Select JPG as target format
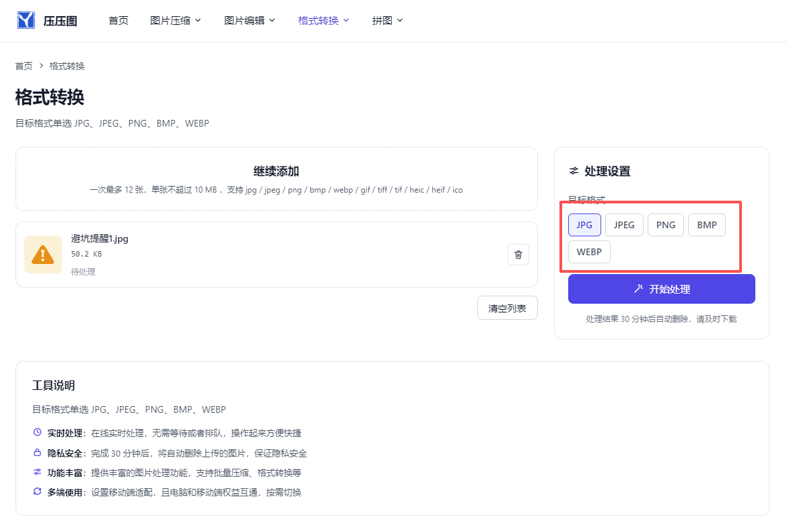The height and width of the screenshot is (532, 787). (584, 225)
